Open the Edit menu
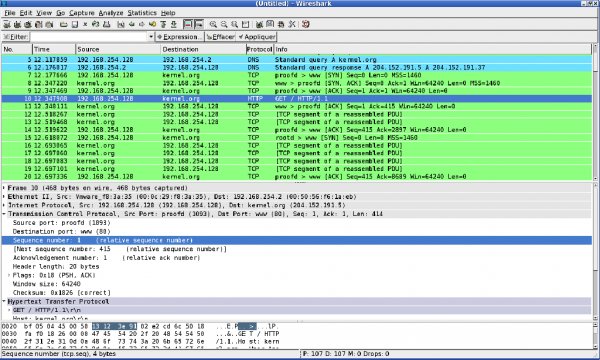The image size is (600, 360). [x=26, y=13]
